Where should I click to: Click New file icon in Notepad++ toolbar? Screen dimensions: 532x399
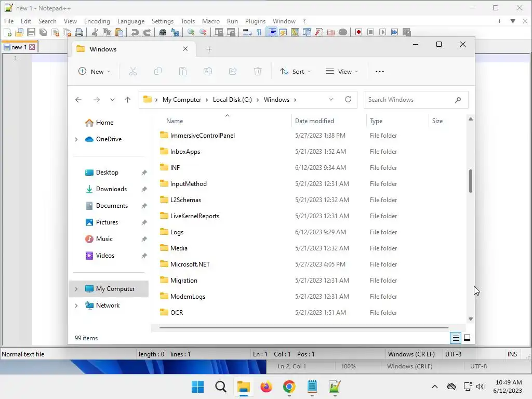(x=7, y=32)
